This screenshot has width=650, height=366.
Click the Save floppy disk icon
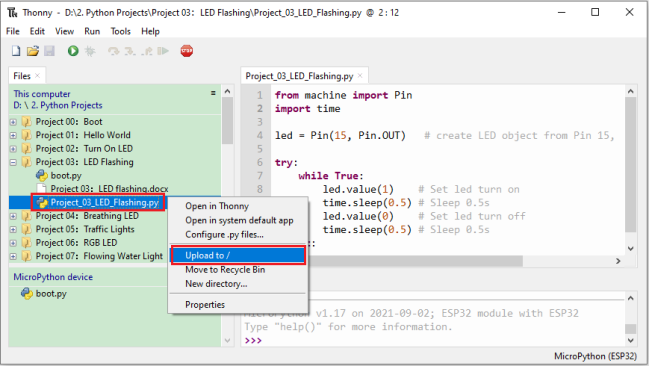pyautogui.click(x=49, y=51)
